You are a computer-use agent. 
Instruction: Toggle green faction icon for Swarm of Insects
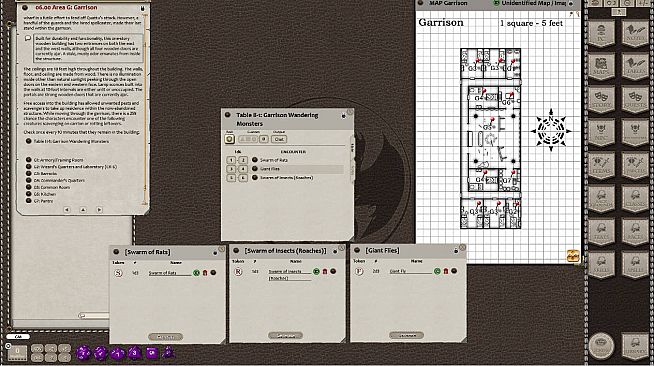[316, 271]
